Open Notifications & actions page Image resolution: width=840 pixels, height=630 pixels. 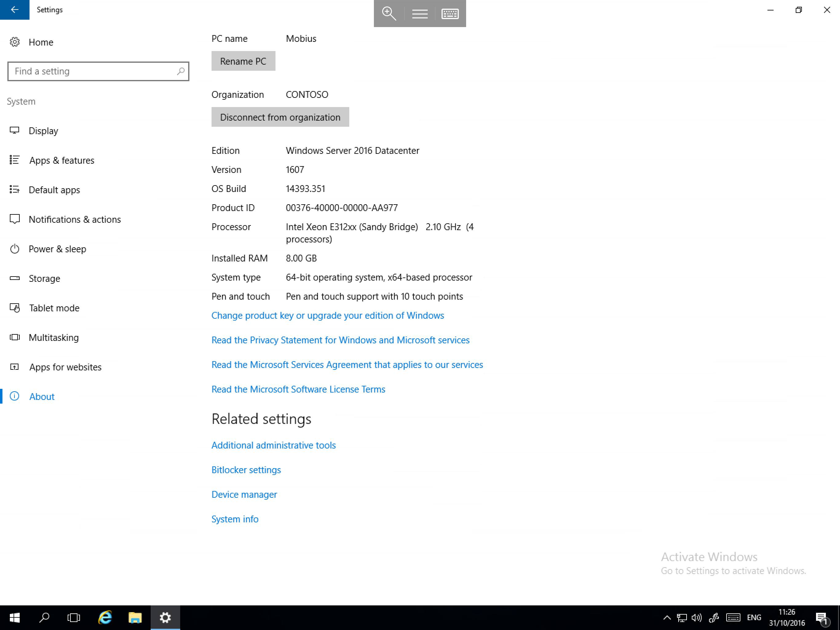[75, 219]
